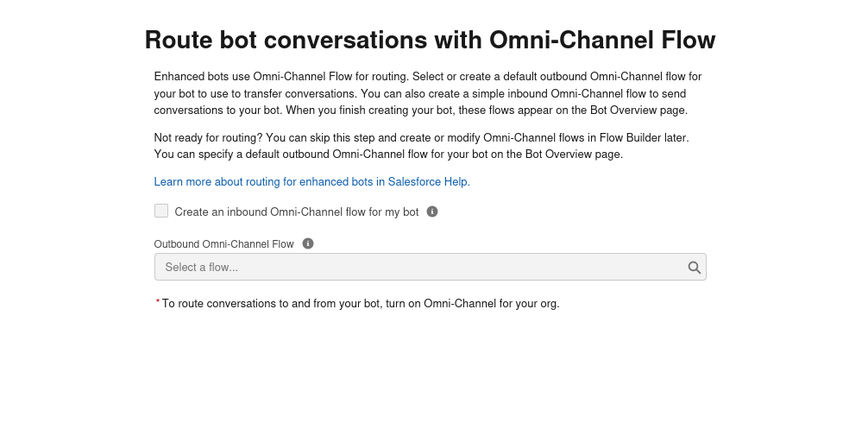Viewport: 868px width, 423px height.
Task: Click 'You can specify a default outbound' sentence
Action: tap(388, 154)
